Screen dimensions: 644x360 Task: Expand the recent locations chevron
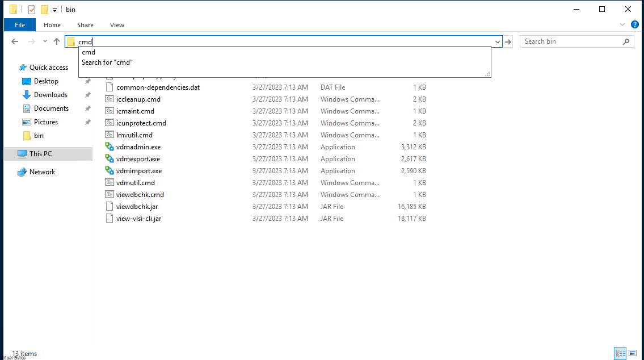point(44,41)
